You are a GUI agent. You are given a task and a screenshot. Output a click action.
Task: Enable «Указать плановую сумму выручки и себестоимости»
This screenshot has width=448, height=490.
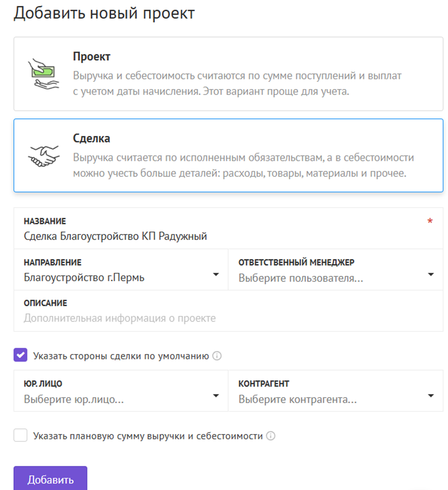point(20,435)
